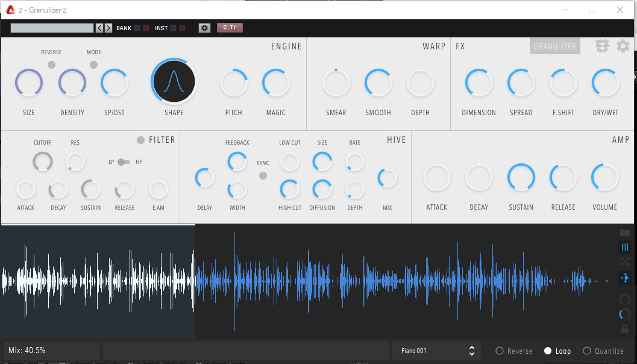The height and width of the screenshot is (364, 637).
Task: Toggle the Loop radio option
Action: click(x=548, y=351)
